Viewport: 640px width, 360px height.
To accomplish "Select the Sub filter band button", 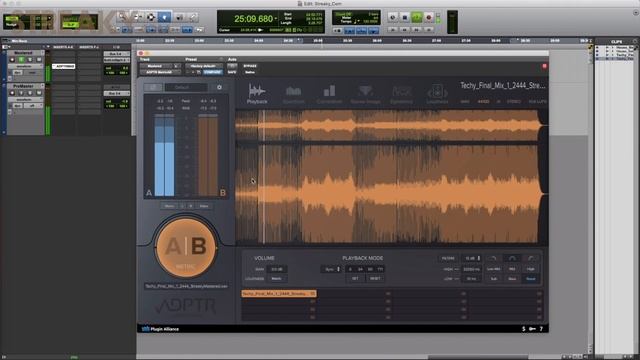I will [x=494, y=279].
